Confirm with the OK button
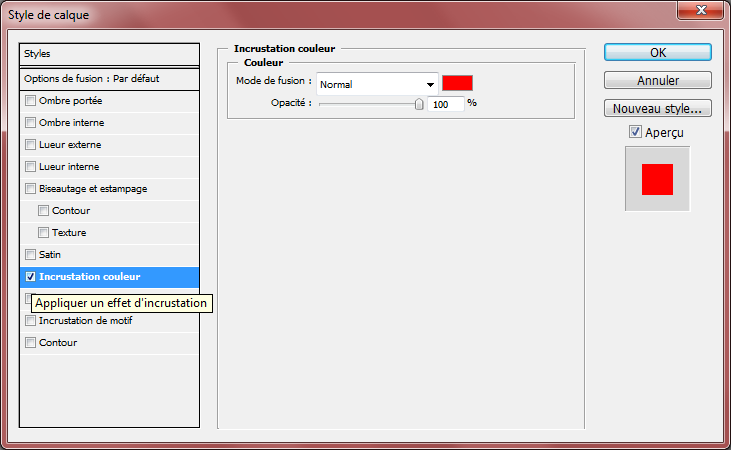 (x=657, y=52)
